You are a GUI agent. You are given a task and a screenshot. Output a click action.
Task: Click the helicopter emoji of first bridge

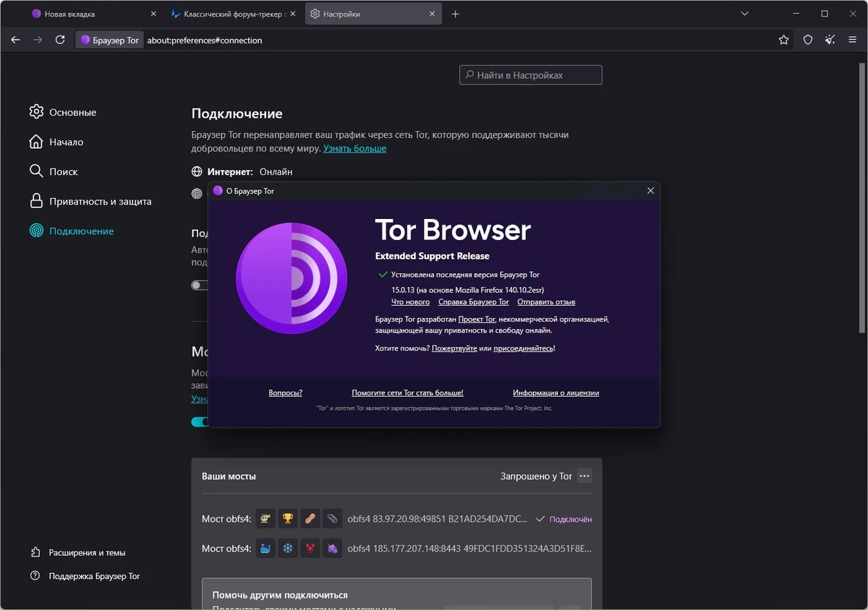[x=265, y=519]
